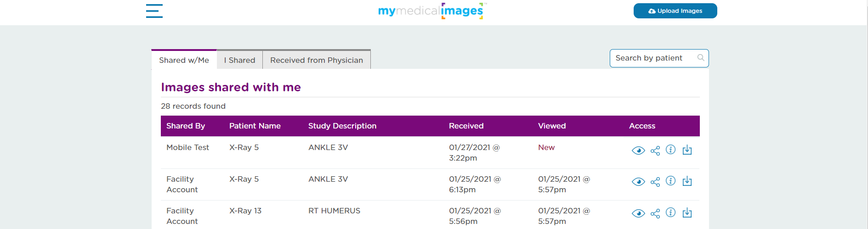868x229 pixels.
Task: Show info for Facility Account ANKLE study
Action: [671, 181]
